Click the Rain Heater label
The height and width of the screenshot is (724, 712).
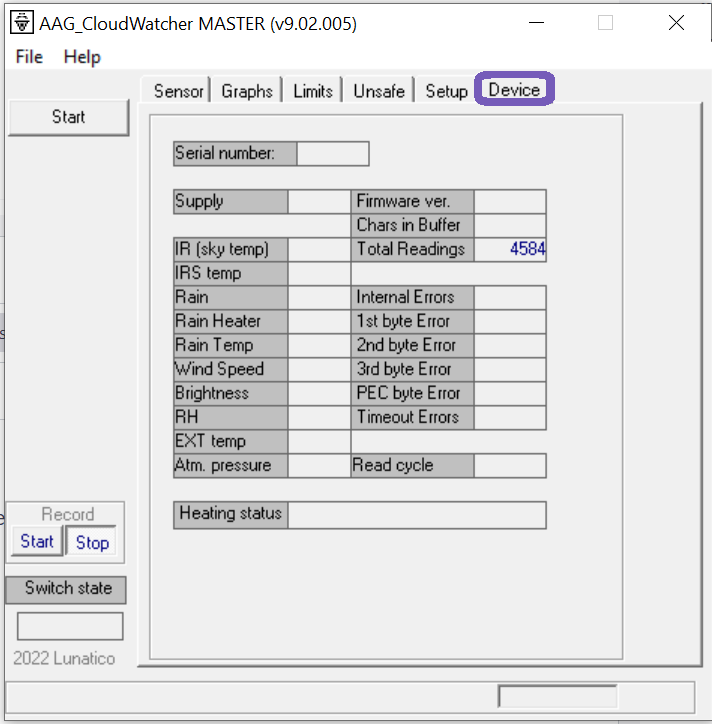pyautogui.click(x=230, y=322)
